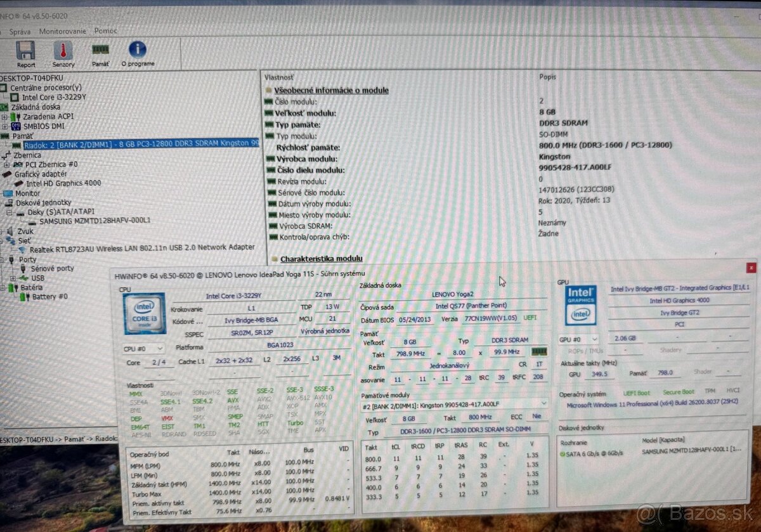Select Intel HD Graphics 4000 tree item
This screenshot has width=761, height=532.
[x=63, y=183]
